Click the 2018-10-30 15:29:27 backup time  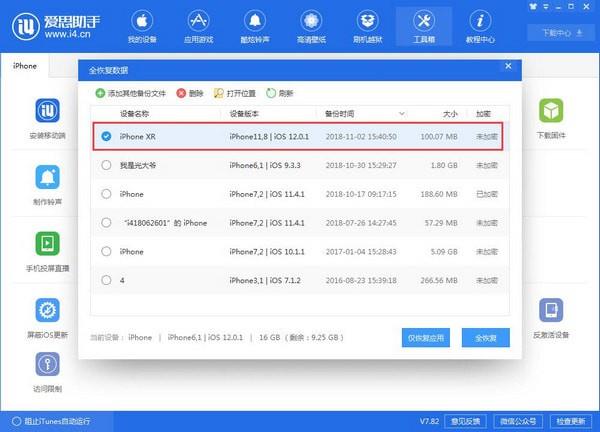coord(361,165)
